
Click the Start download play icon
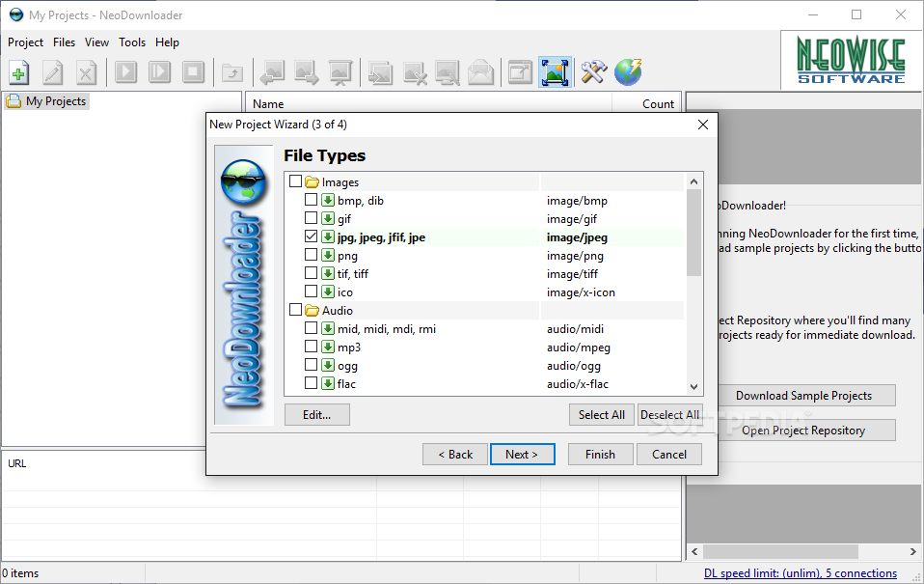click(125, 72)
